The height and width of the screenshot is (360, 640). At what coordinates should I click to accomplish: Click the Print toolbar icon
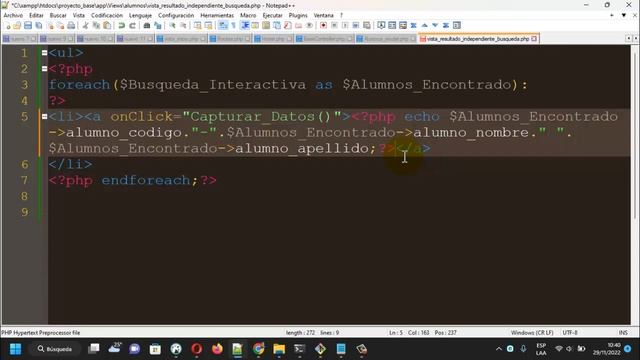[71, 25]
